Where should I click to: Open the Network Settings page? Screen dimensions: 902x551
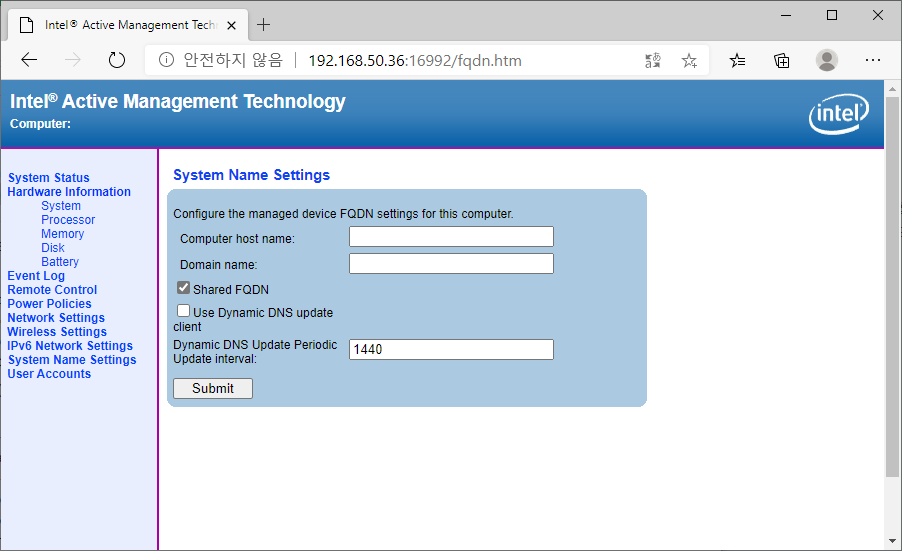click(56, 317)
